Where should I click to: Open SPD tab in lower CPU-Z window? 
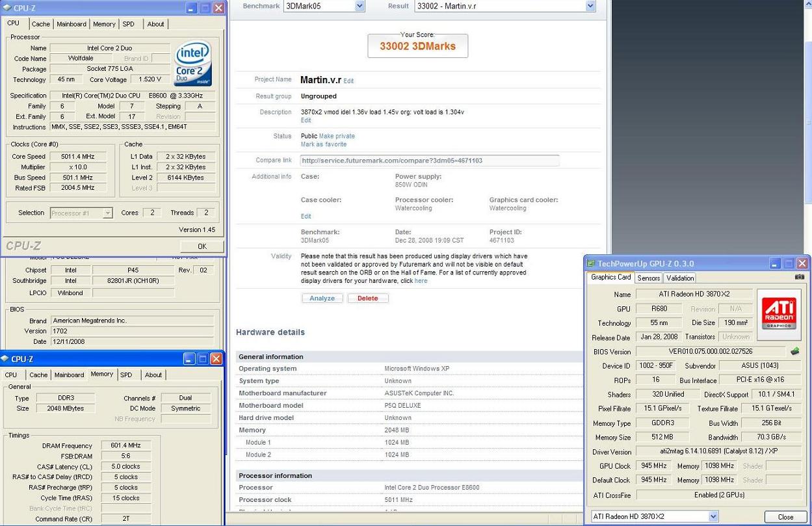tap(126, 375)
